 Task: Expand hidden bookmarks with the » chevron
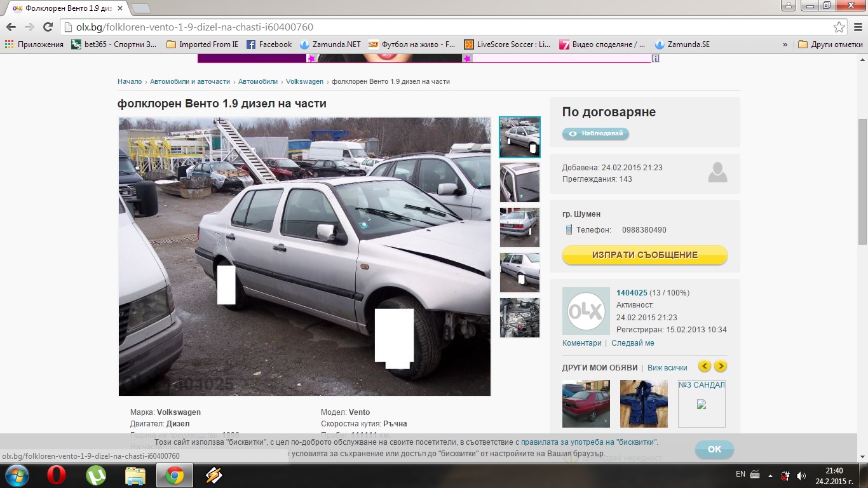pyautogui.click(x=785, y=44)
